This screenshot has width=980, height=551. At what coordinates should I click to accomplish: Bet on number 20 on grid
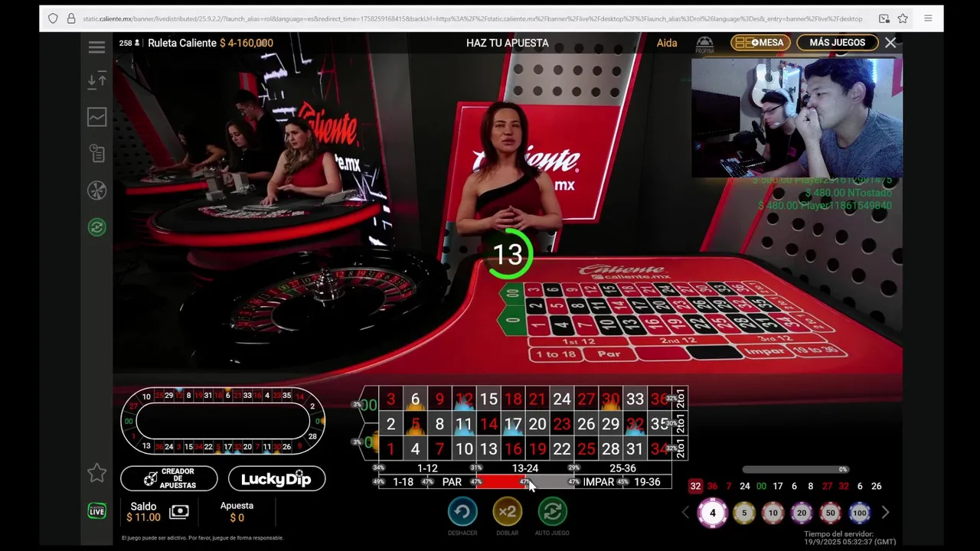537,424
